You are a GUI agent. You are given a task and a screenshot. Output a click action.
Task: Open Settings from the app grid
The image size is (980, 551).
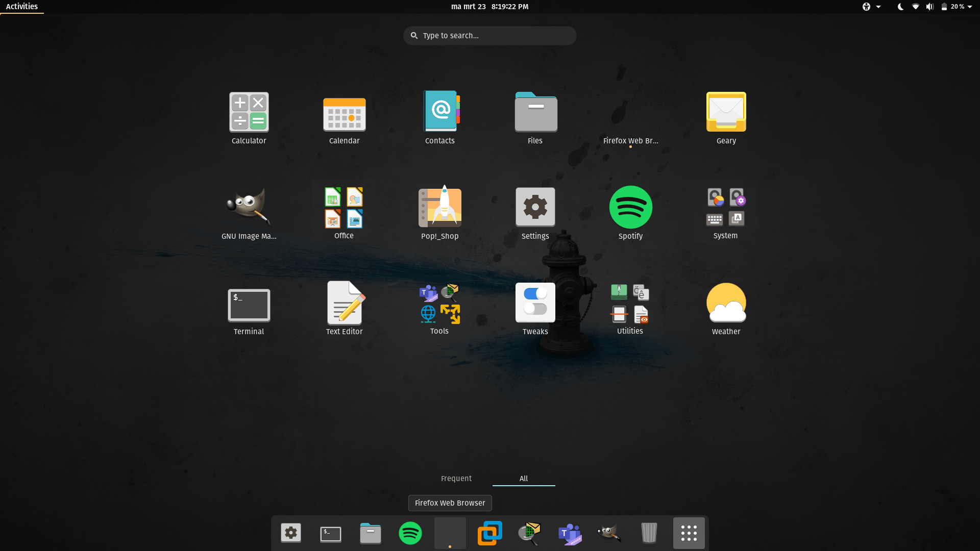535,214
